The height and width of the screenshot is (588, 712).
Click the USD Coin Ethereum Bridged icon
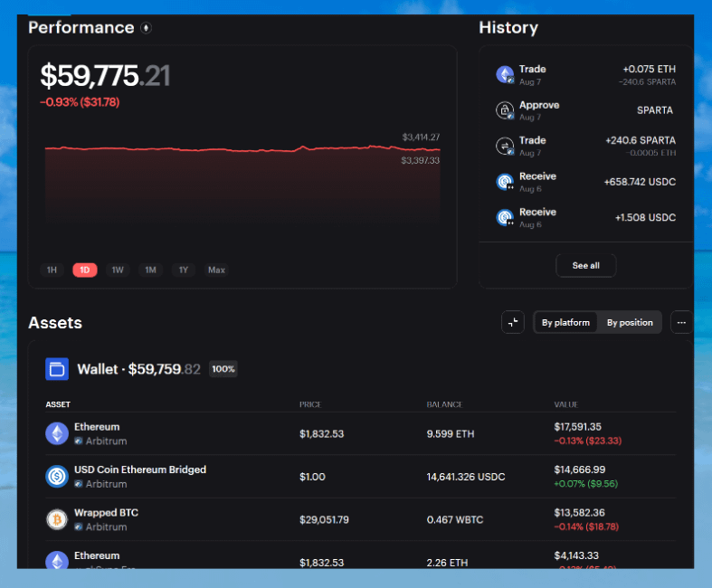(x=57, y=476)
